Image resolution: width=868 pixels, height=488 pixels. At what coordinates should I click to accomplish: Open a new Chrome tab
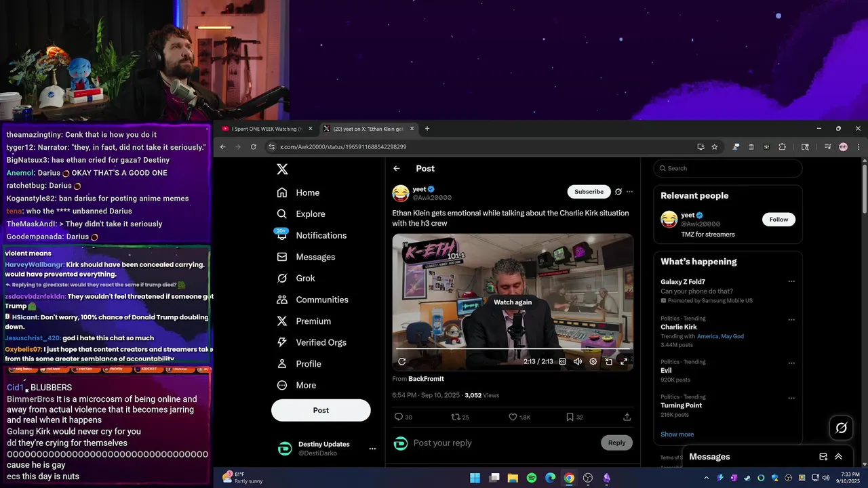(427, 129)
